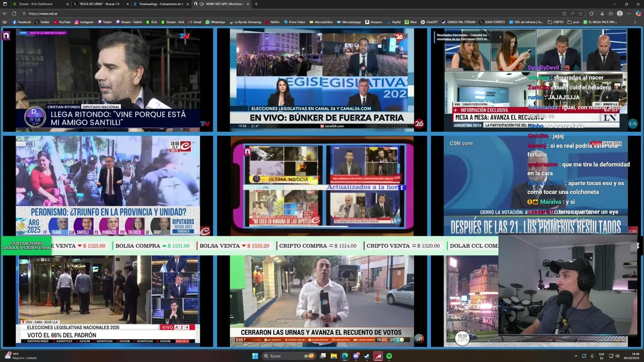
Task: Open the Twitch bookmark
Action: pyautogui.click(x=105, y=22)
